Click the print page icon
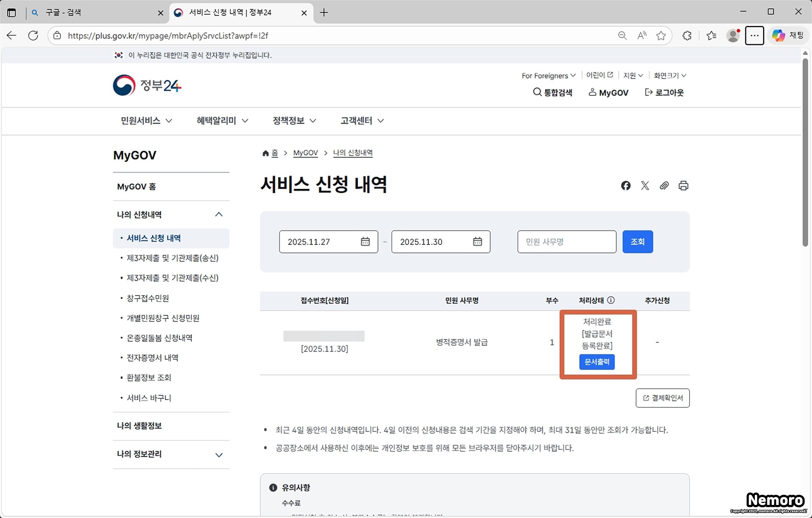The image size is (812, 518). [x=683, y=186]
